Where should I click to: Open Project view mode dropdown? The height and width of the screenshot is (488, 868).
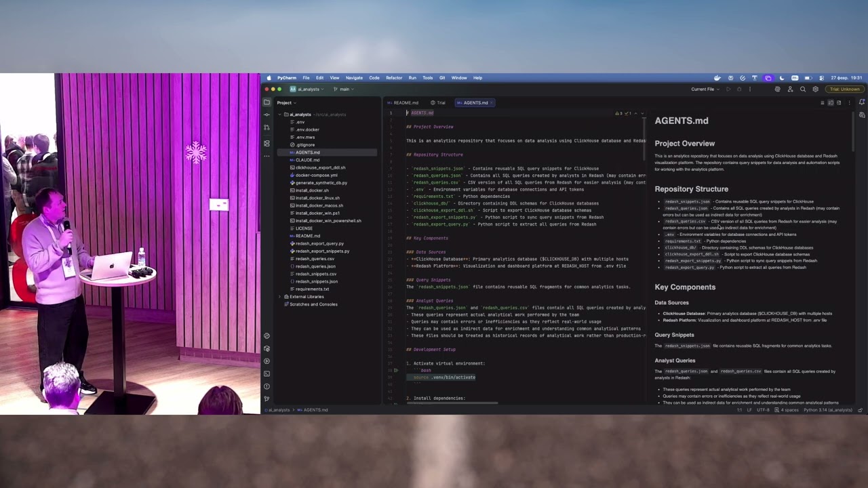tap(286, 102)
